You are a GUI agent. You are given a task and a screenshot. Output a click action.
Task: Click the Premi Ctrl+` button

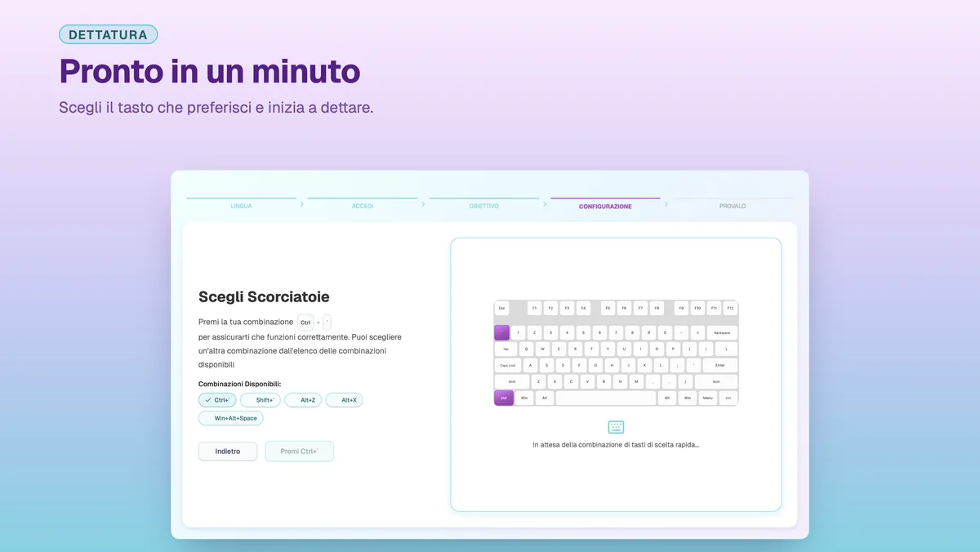click(x=300, y=452)
